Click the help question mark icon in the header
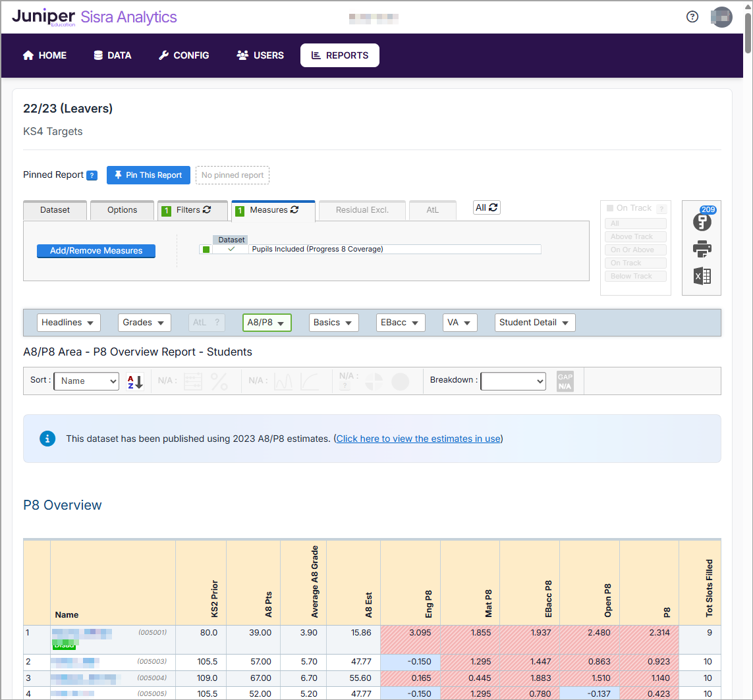The image size is (753, 700). (692, 17)
